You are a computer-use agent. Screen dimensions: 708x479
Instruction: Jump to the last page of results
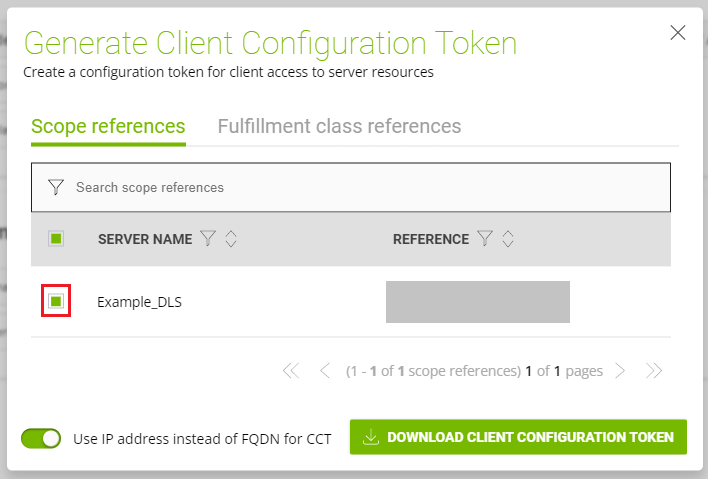click(x=654, y=371)
